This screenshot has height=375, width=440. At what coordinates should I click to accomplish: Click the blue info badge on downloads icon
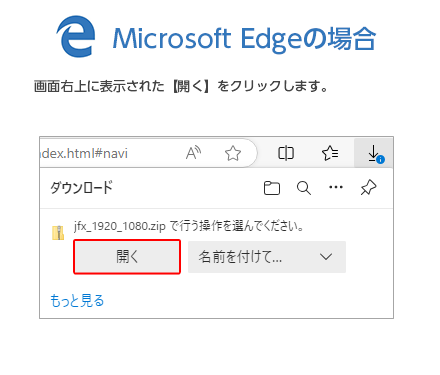coord(380,160)
